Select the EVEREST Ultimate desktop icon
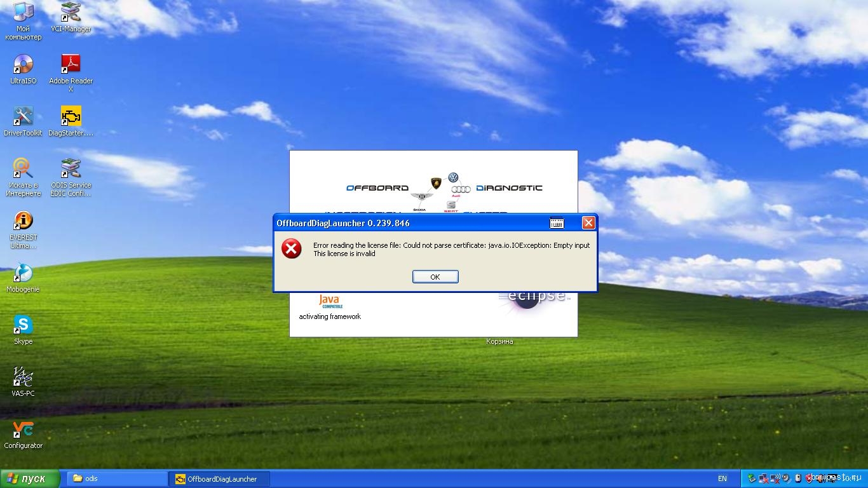The height and width of the screenshot is (488, 868). (x=23, y=221)
